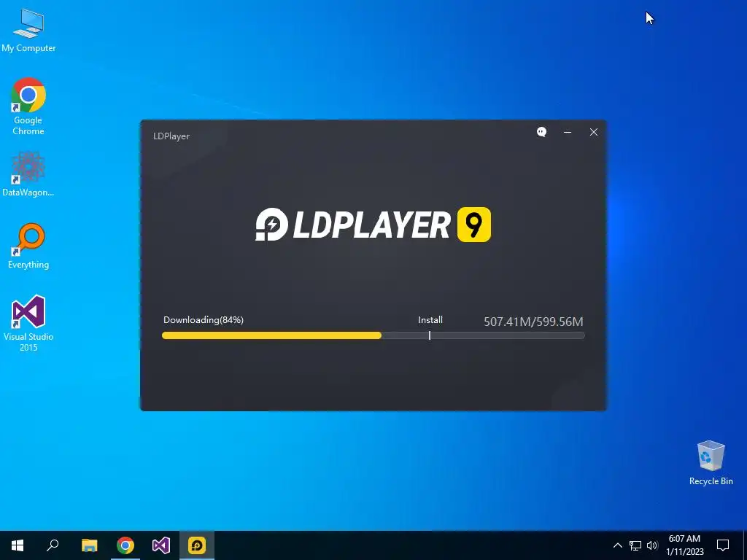Click the yellow download progress bar
Screen dimensions: 747x560
271,335
